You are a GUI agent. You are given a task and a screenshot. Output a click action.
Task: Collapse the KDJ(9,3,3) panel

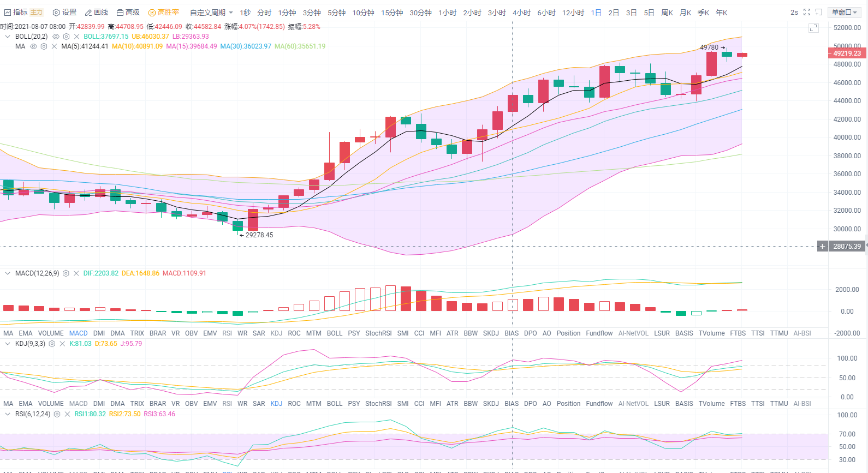[x=8, y=344]
